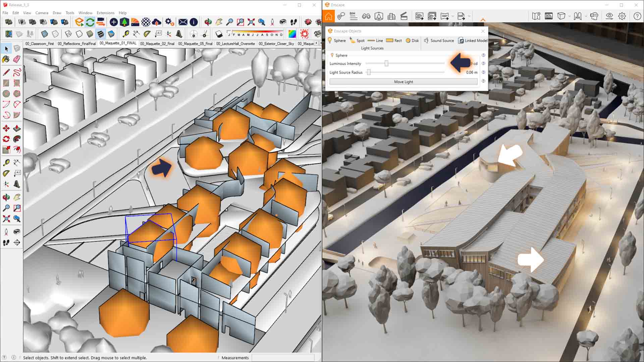The height and width of the screenshot is (362, 644).
Task: Open Enscape About info icon
Action: [194, 22]
